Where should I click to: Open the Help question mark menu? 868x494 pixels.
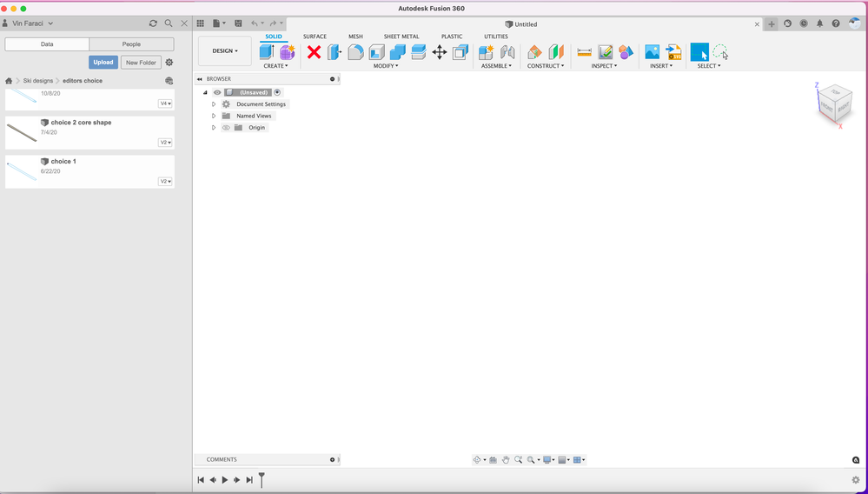tap(836, 23)
